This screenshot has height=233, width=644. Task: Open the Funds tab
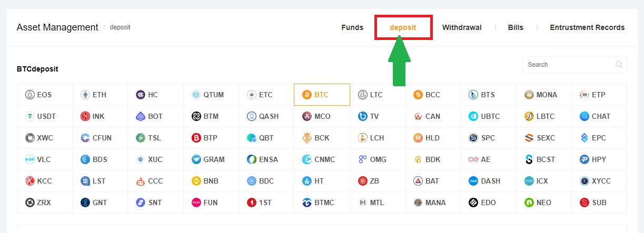(352, 27)
